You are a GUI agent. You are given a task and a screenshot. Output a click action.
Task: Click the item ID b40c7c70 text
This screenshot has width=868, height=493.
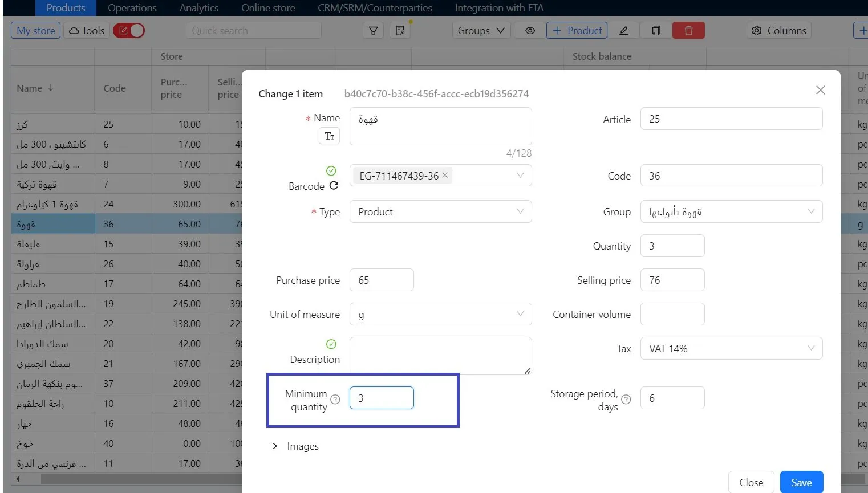point(436,94)
